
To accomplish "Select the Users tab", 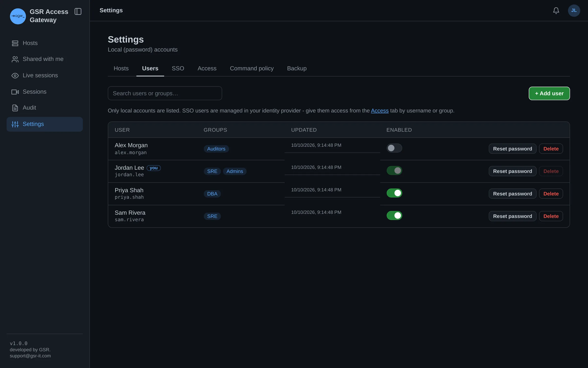I will [x=150, y=68].
